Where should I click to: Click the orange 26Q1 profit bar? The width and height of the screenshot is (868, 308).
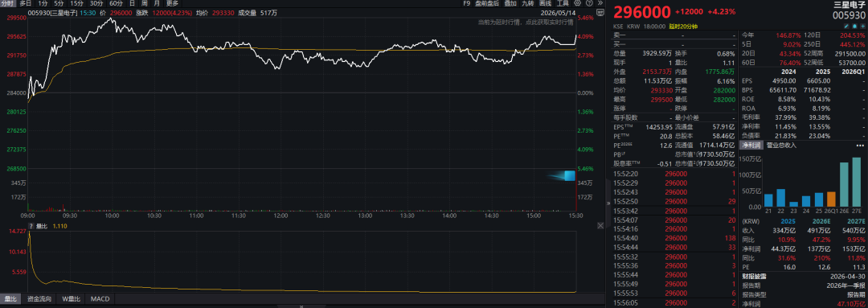(x=831, y=199)
